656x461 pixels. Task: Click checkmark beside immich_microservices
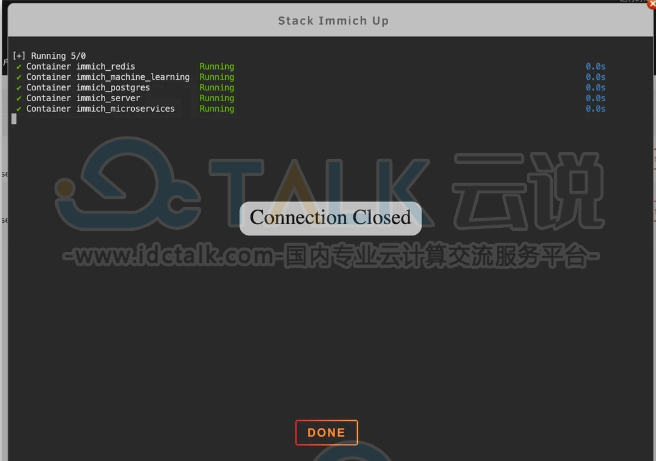pyautogui.click(x=18, y=109)
